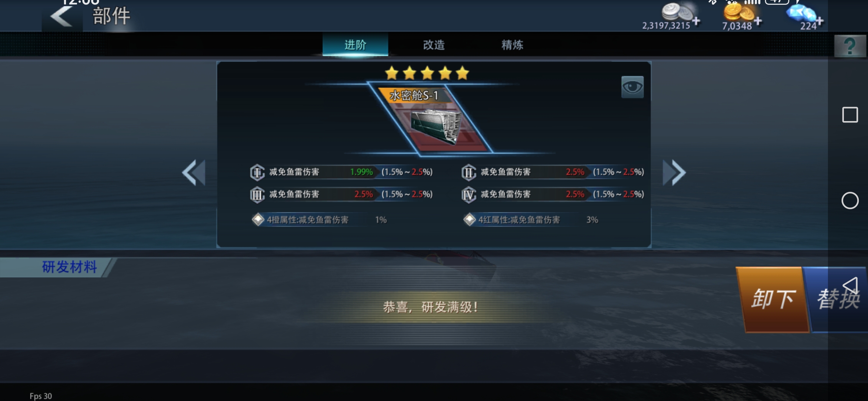This screenshot has width=868, height=401.
Task: Go back using the top-left arrow
Action: click(62, 16)
